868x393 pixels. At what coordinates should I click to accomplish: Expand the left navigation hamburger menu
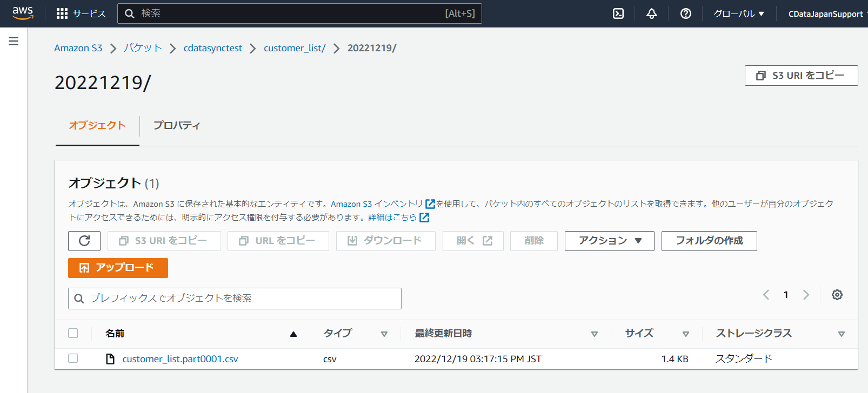coord(14,41)
